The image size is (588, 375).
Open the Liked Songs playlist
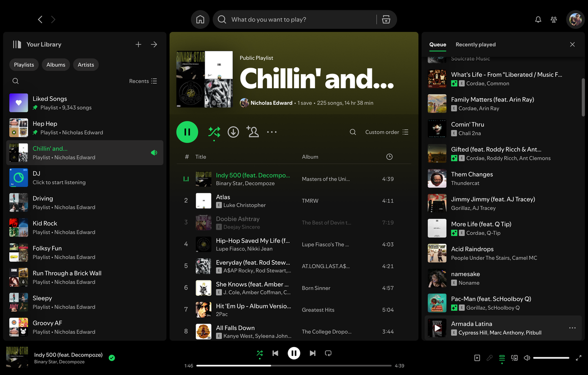[85, 103]
